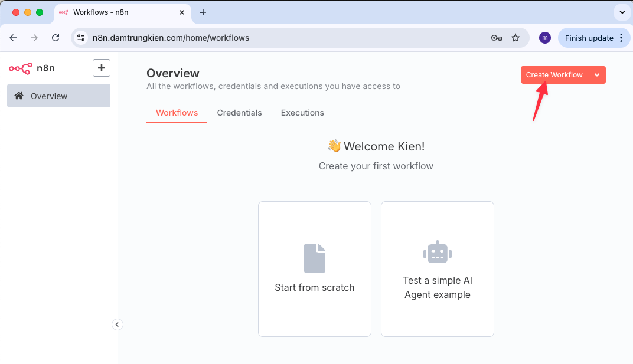This screenshot has height=364, width=633.
Task: Click the robot icon on AI Agent card
Action: (x=437, y=252)
